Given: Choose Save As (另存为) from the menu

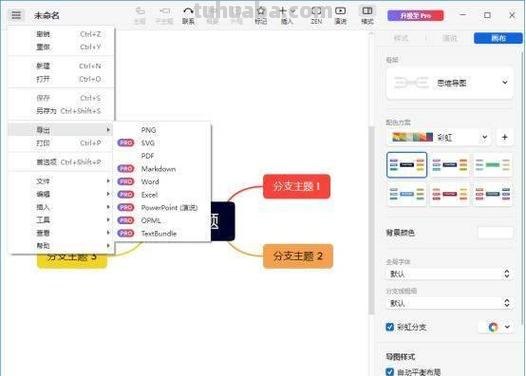Looking at the screenshot, I should coord(61,111).
